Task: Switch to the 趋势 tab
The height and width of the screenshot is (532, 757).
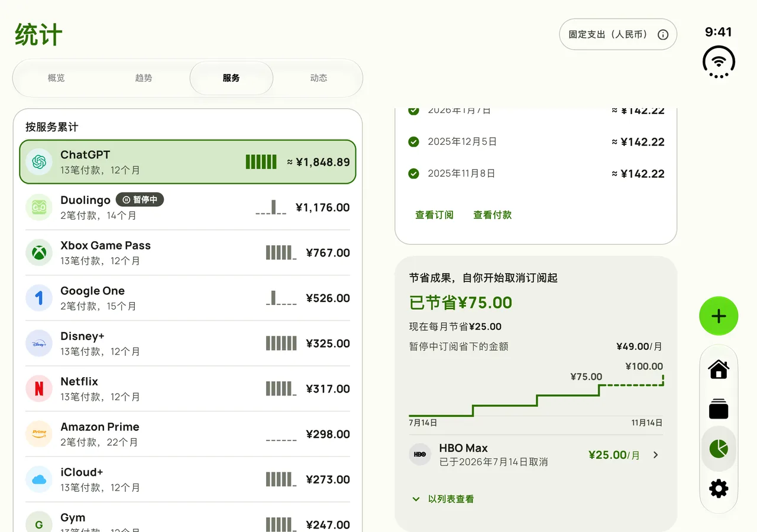Action: click(144, 78)
